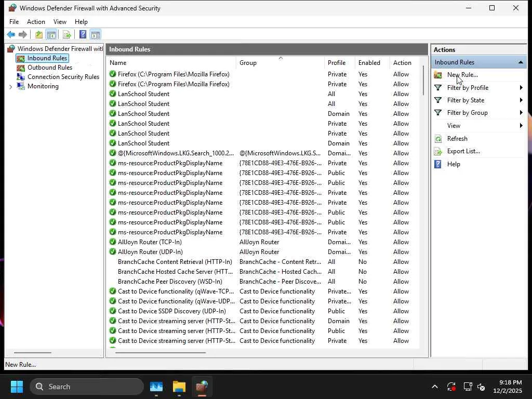Click the Inbound Rules icon in tree
Screen dimensions: 532x399
21,58
